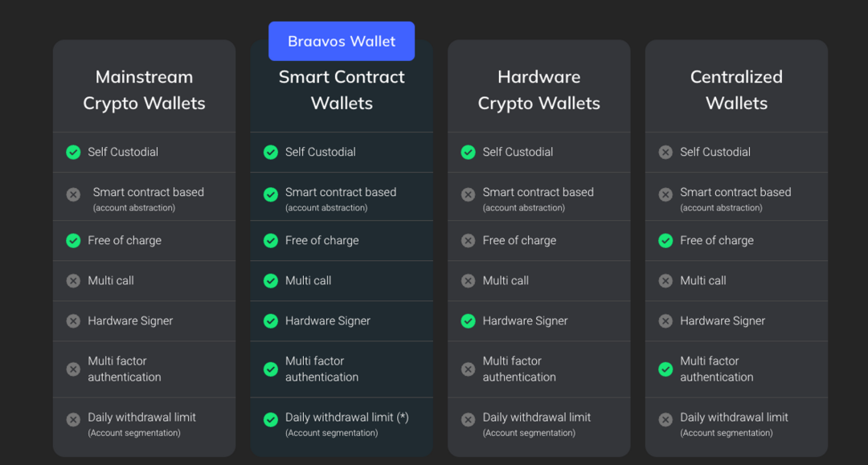868x465 pixels.
Task: Select the Hardware Crypto Wallets heading
Action: coord(538,90)
